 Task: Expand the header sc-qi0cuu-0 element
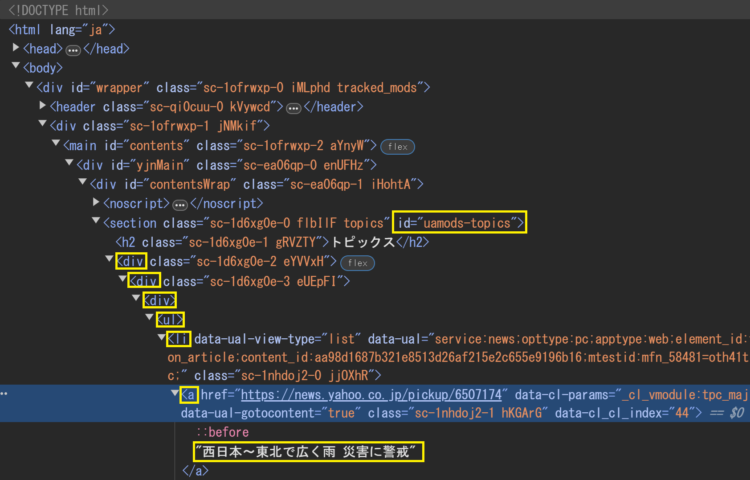pyautogui.click(x=43, y=105)
